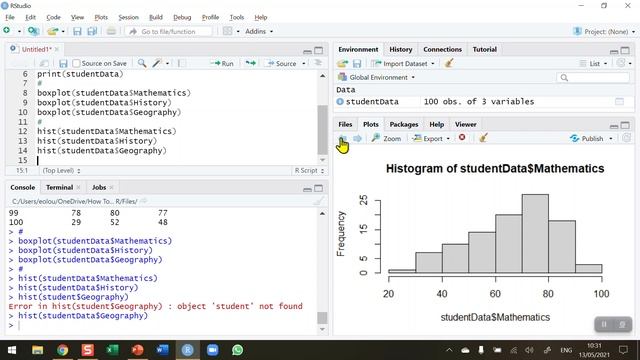The image size is (640, 360).
Task: Open the Import Dataset dropdown
Action: coord(403,63)
